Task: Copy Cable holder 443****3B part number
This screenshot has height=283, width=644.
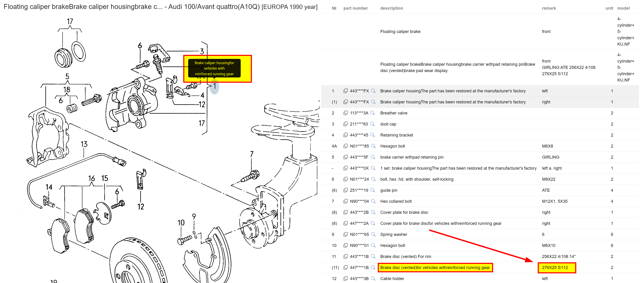Action: (345, 278)
